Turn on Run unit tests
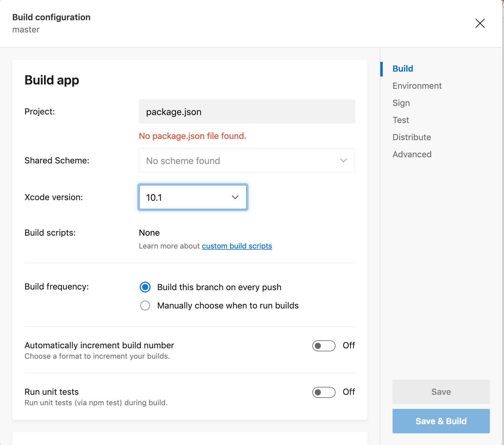 click(324, 392)
